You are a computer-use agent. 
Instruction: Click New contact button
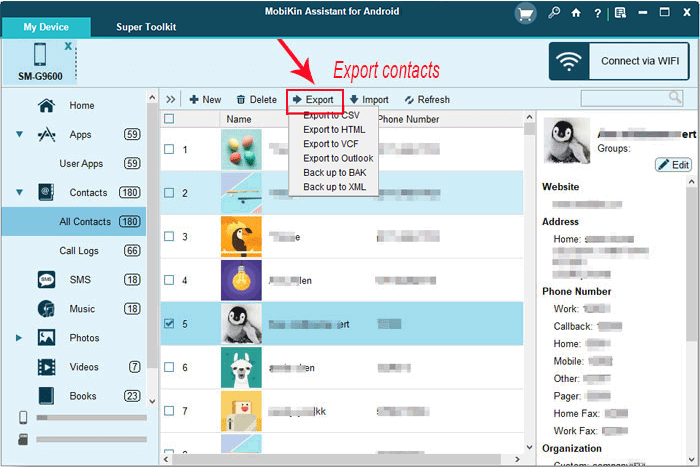(x=205, y=100)
